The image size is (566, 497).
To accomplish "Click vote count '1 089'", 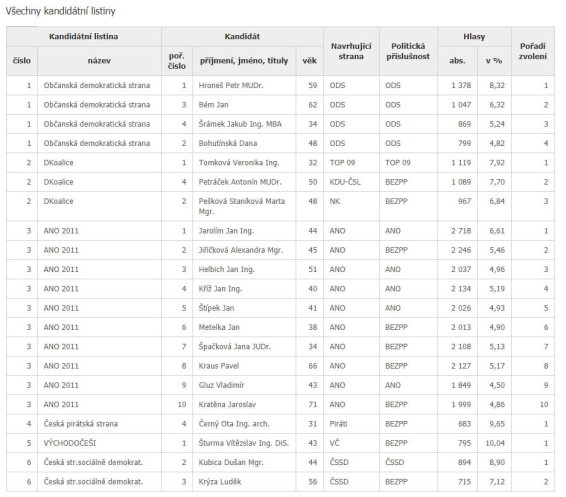I will tap(461, 182).
